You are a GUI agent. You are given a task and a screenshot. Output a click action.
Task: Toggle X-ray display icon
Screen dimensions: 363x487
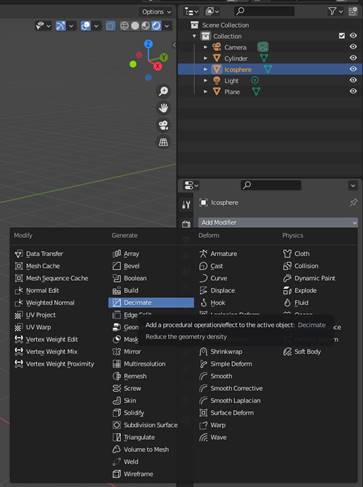[110, 26]
